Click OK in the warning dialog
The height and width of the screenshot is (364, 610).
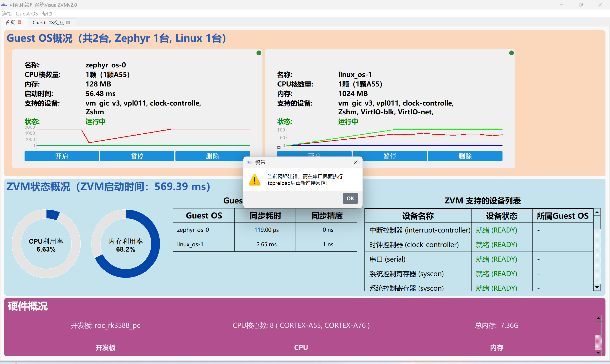350,198
